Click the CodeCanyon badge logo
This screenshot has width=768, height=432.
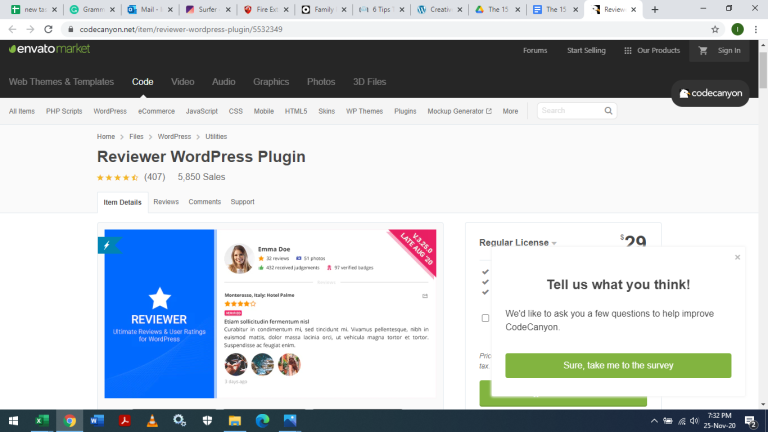[710, 93]
